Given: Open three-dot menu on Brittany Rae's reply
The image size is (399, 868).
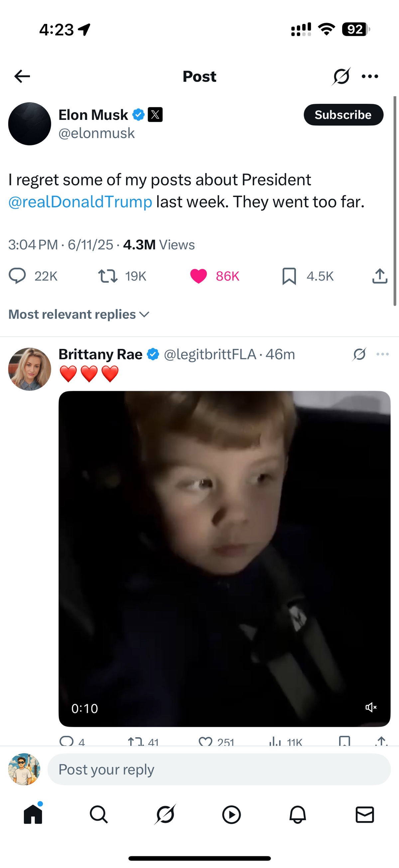Looking at the screenshot, I should (382, 354).
